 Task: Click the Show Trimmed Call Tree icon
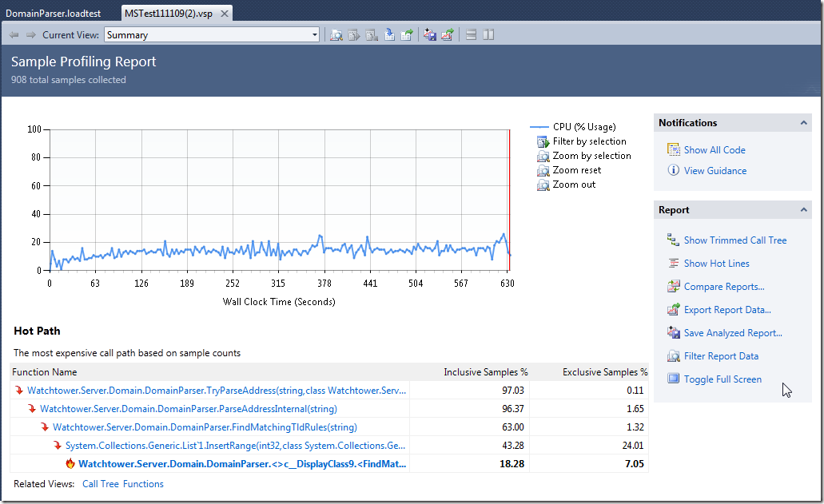pyautogui.click(x=673, y=240)
